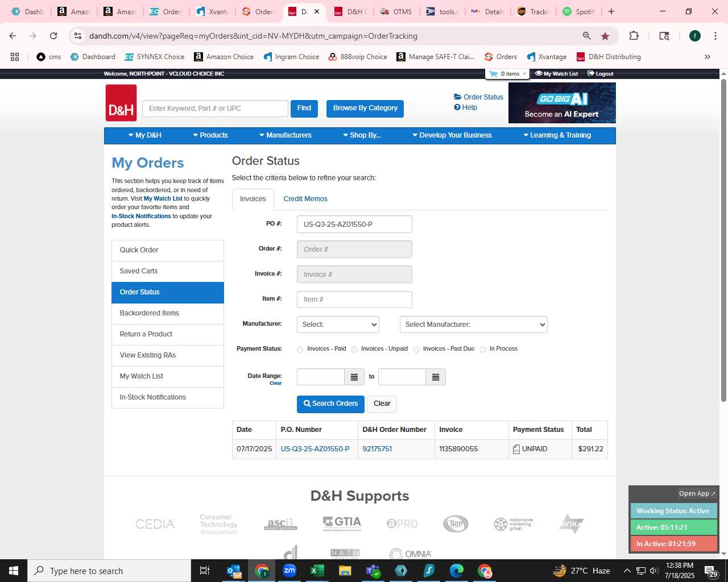
Task: Select Invoices - Unpaid radio button
Action: [x=354, y=350]
